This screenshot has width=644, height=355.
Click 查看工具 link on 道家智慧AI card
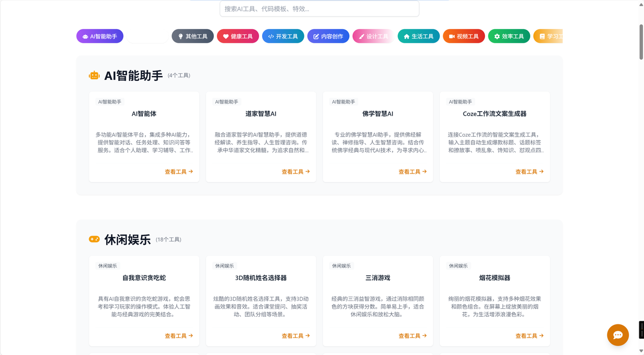(296, 172)
